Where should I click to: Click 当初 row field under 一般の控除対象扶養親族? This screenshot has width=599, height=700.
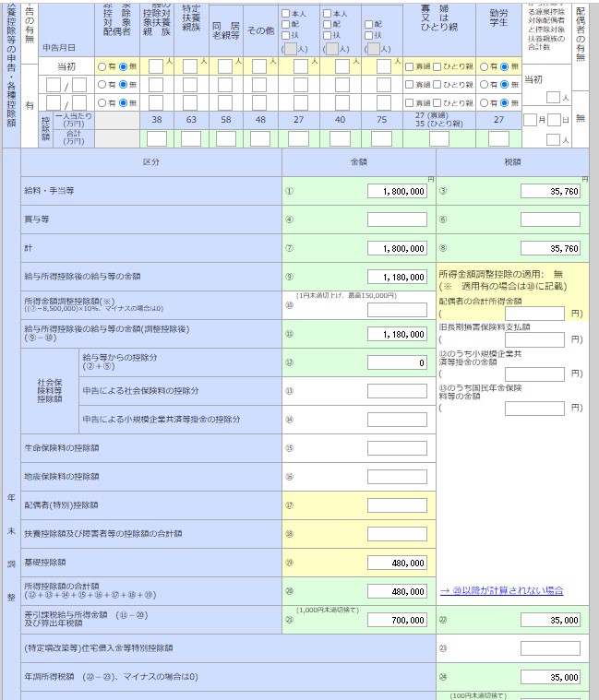tap(156, 66)
